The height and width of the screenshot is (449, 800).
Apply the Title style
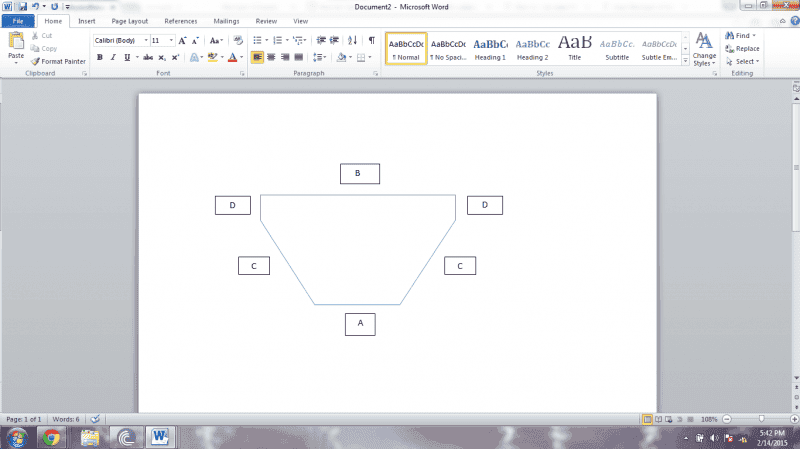(x=575, y=48)
